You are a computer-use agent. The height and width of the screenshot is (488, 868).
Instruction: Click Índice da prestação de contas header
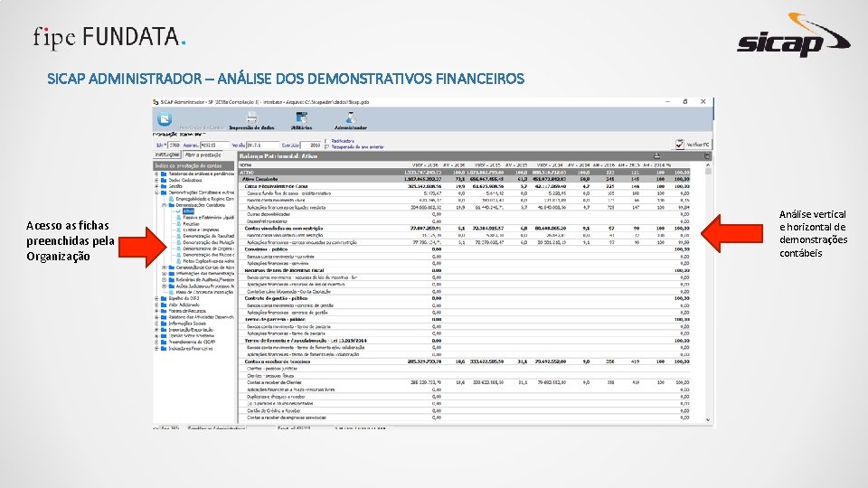(193, 165)
